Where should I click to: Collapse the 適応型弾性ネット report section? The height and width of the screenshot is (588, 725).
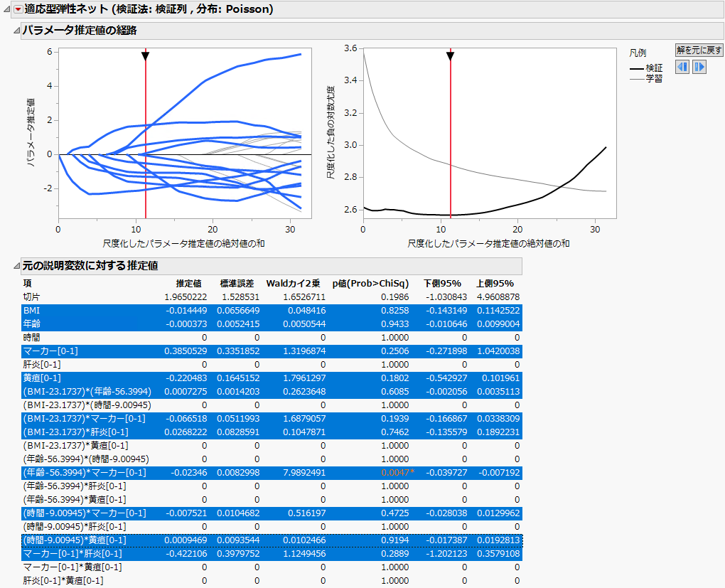[x=6, y=8]
